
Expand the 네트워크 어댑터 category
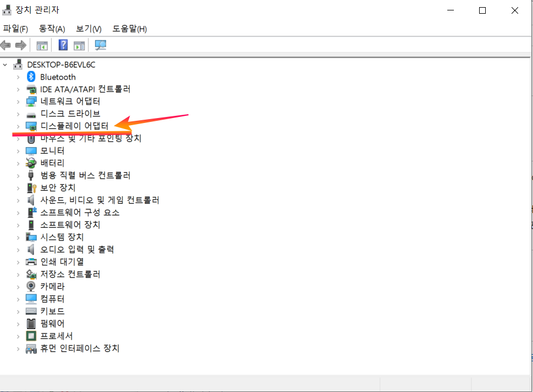[18, 102]
